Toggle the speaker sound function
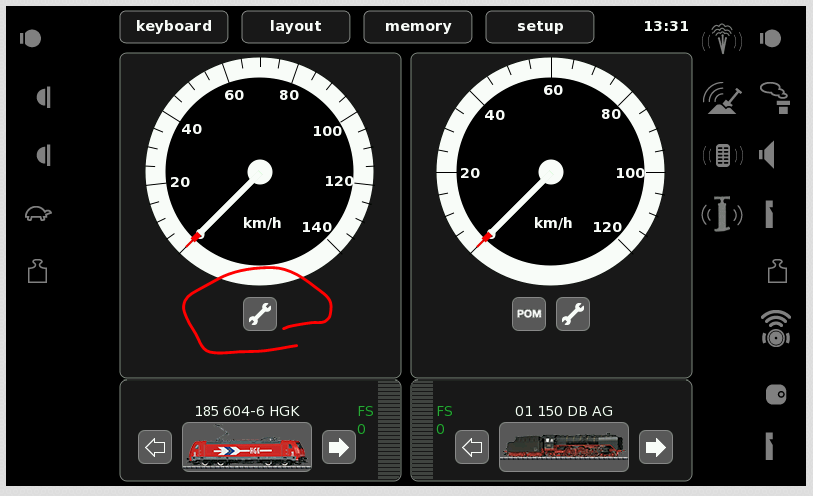Screen dimensions: 813x496 tap(769, 155)
